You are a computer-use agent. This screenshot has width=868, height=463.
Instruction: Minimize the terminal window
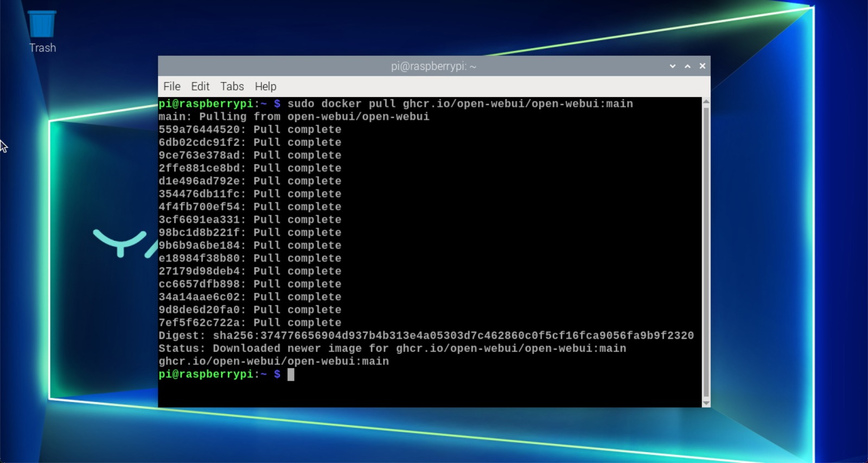coord(673,66)
